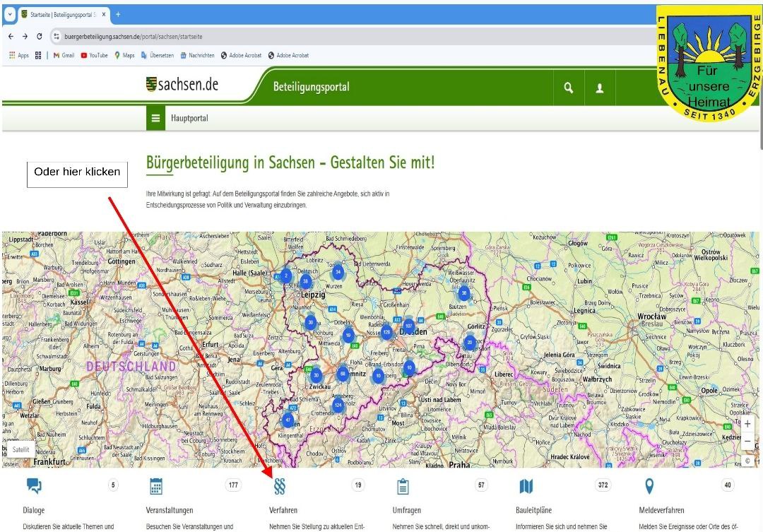Click the Meldeverfahren count badge 40

point(728,485)
